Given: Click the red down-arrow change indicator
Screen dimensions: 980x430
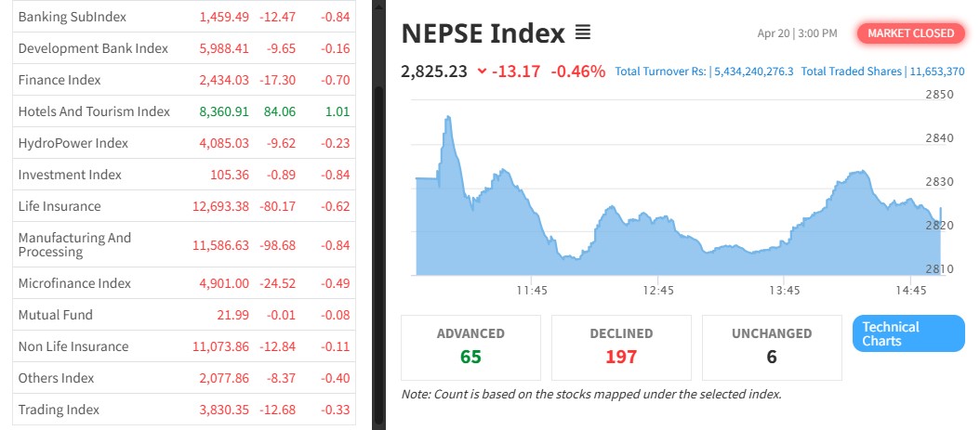Looking at the screenshot, I should tap(481, 71).
